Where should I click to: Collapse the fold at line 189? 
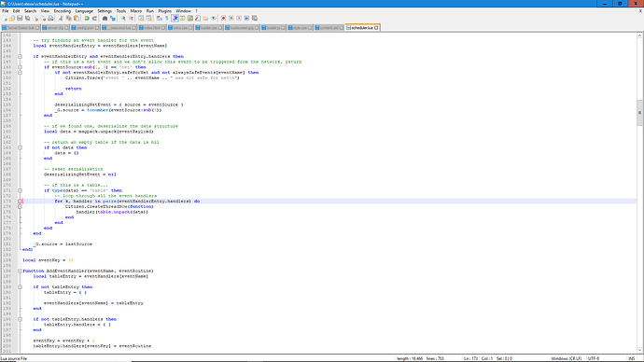coord(20,286)
